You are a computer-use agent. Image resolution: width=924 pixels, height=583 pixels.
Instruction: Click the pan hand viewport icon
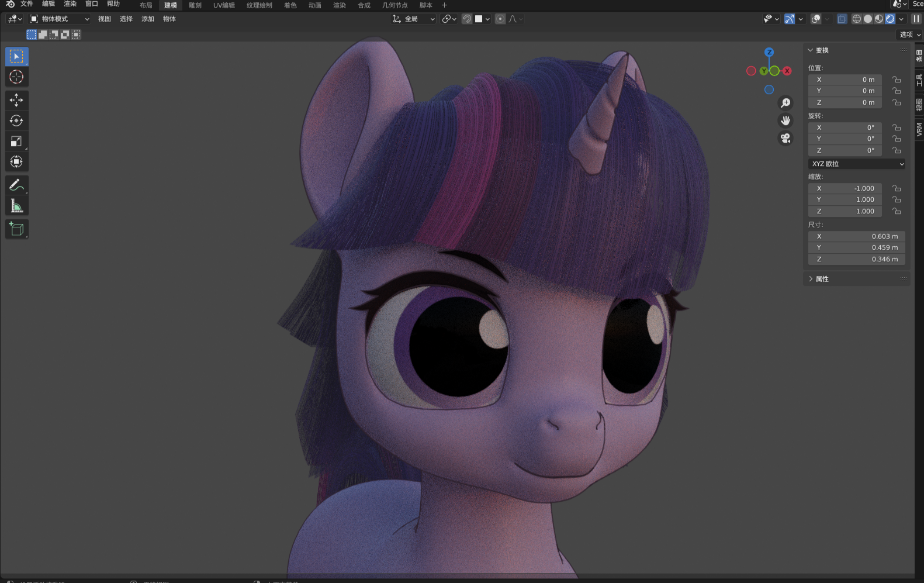pos(785,120)
